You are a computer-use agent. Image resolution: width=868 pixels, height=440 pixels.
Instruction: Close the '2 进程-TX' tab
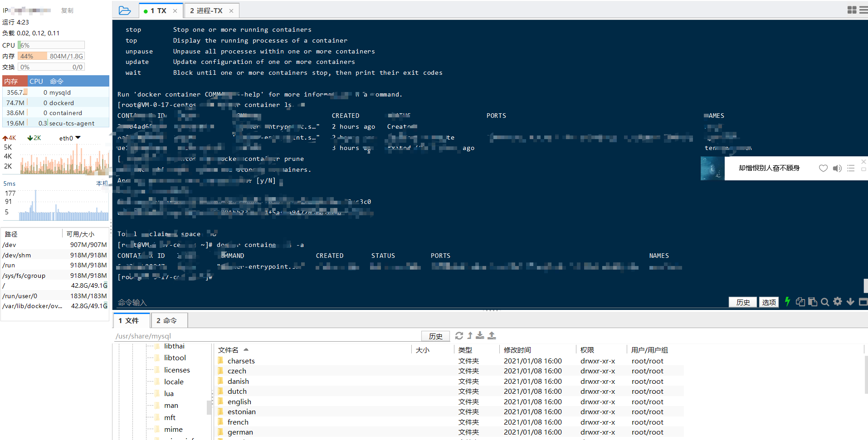click(231, 11)
